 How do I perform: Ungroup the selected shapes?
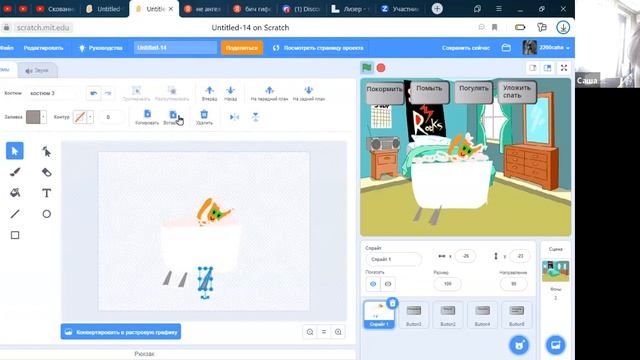[x=172, y=93]
